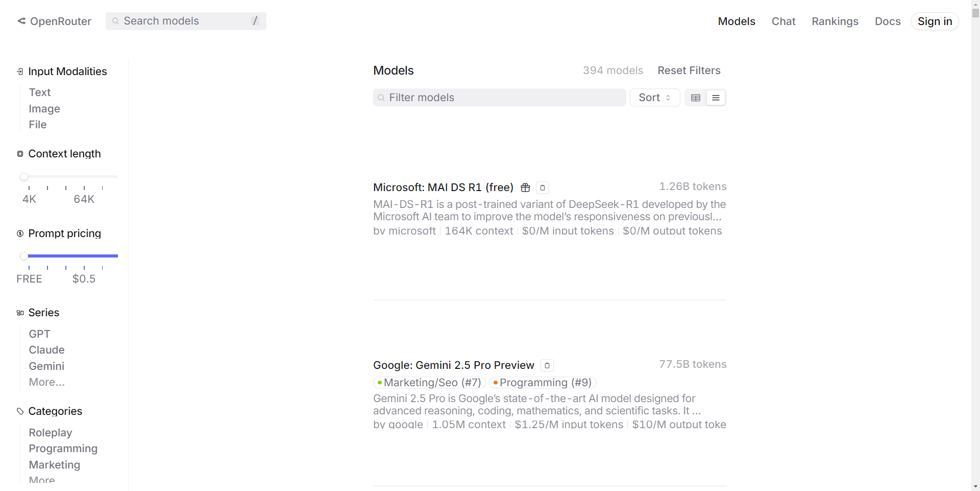The image size is (980, 491).
Task: Click the Sign in button
Action: click(x=935, y=21)
